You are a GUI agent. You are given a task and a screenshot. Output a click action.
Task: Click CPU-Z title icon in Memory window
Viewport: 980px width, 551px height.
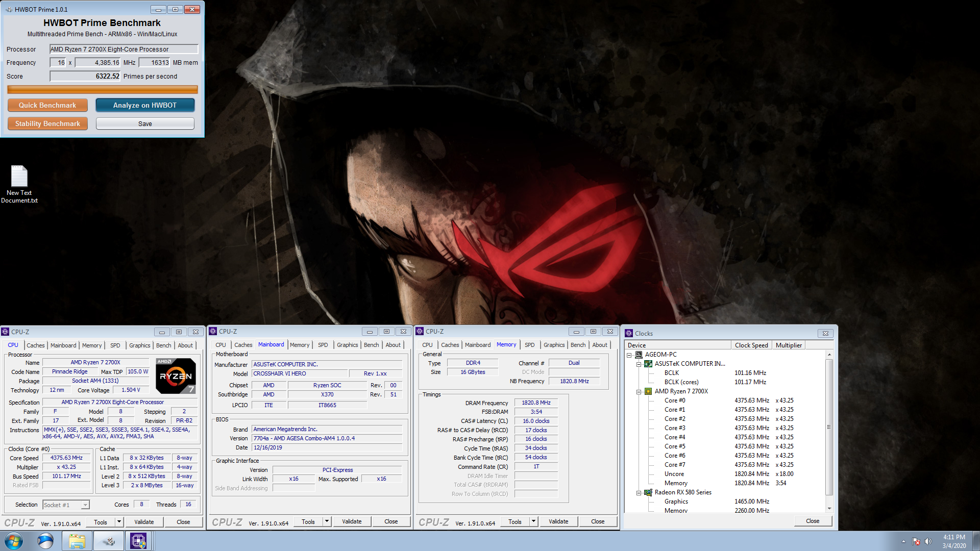pyautogui.click(x=420, y=331)
